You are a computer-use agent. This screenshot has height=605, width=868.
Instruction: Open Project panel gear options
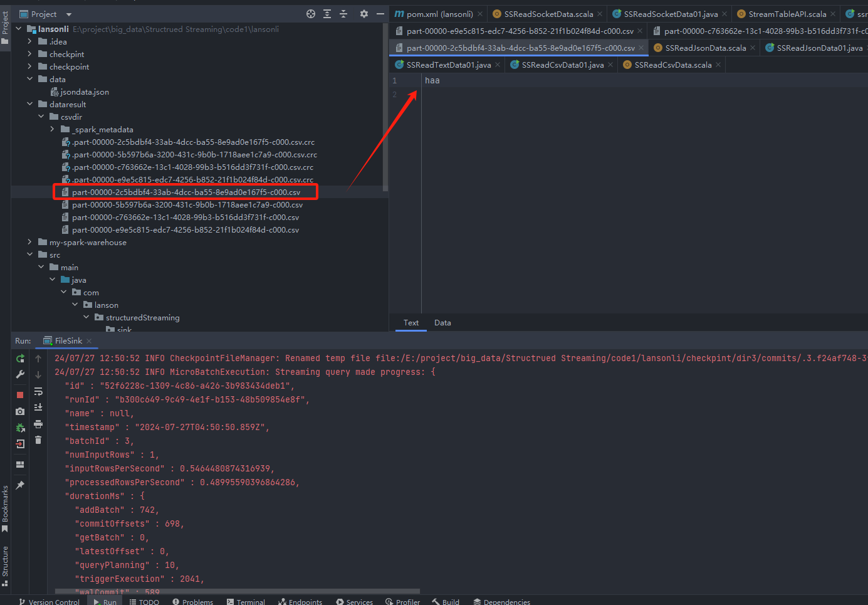tap(364, 14)
